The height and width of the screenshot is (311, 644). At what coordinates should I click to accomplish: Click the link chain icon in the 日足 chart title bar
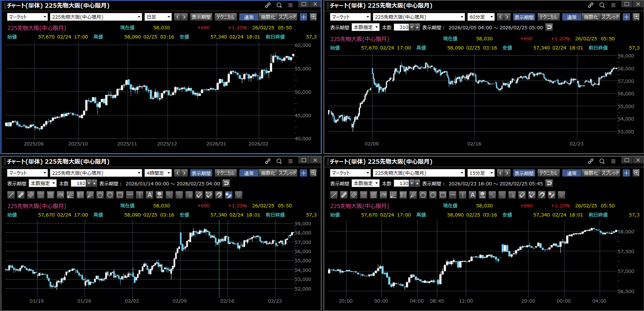(x=268, y=5)
